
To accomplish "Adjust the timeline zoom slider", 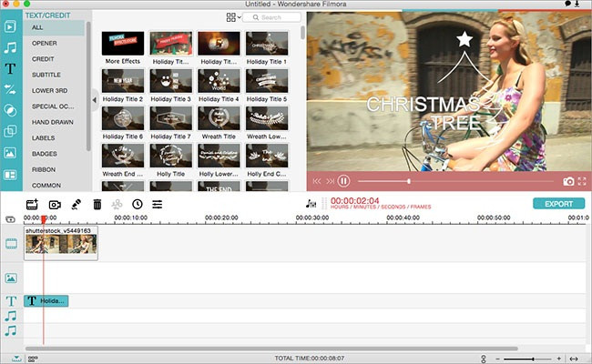I will pyautogui.click(x=531, y=358).
